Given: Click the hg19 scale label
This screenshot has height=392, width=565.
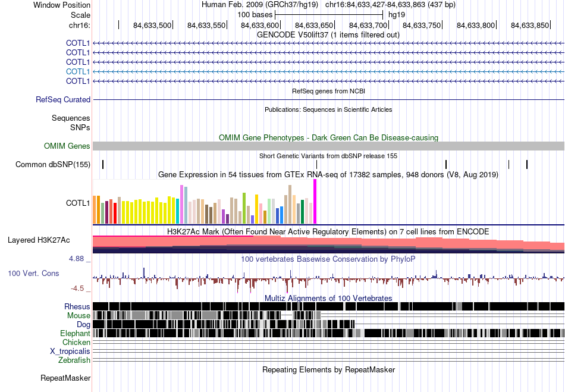Looking at the screenshot, I should pyautogui.click(x=396, y=15).
